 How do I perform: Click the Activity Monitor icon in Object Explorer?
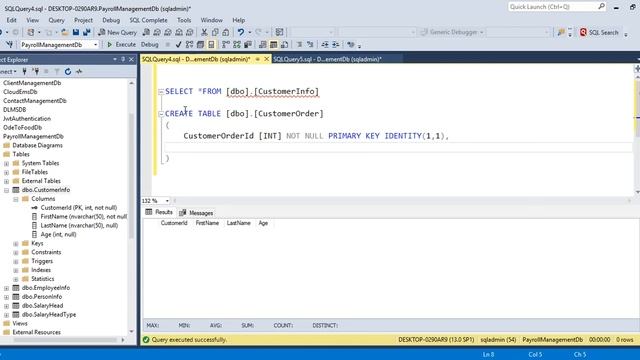79,71
